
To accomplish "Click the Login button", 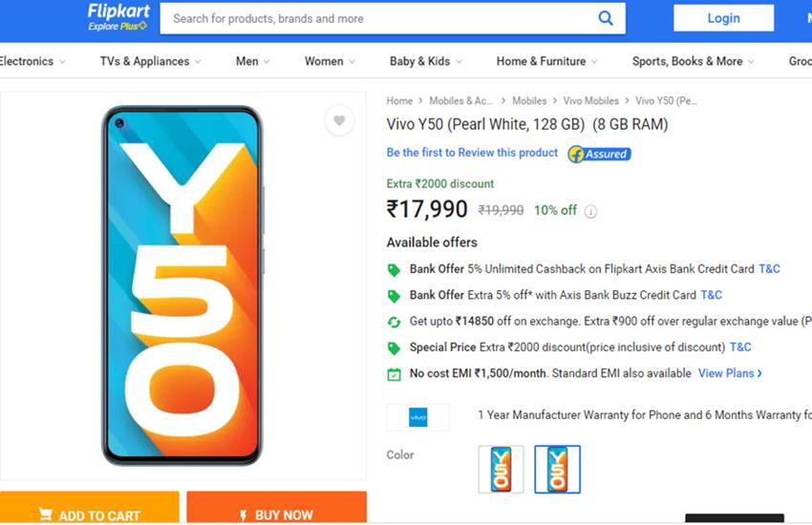I will [x=723, y=18].
